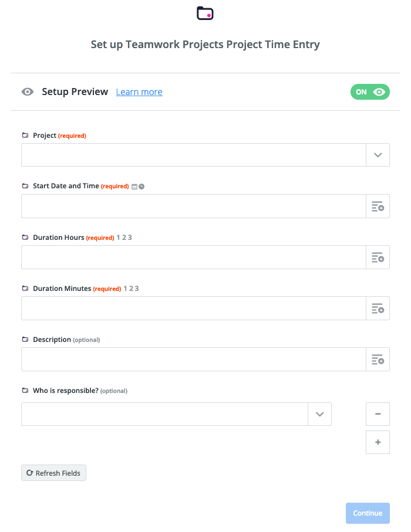Add another responsible person with plus button
Viewport: 411px width, 532px height.
pos(378,442)
